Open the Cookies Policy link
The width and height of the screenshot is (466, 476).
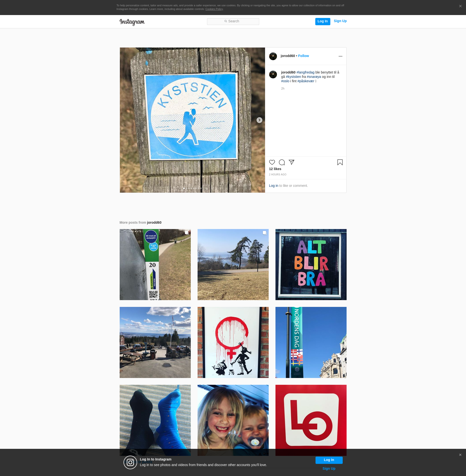(214, 9)
